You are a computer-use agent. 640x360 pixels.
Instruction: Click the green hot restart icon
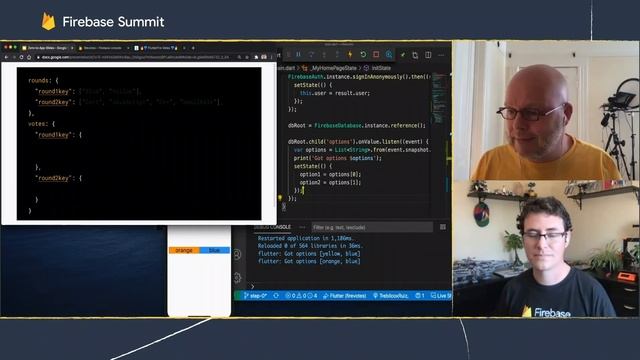tap(363, 54)
